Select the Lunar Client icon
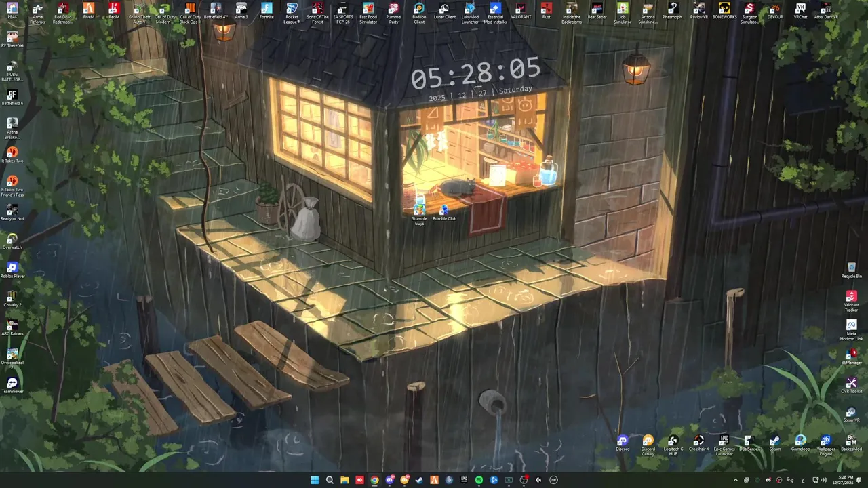Viewport: 868px width, 488px height. pyautogui.click(x=445, y=11)
